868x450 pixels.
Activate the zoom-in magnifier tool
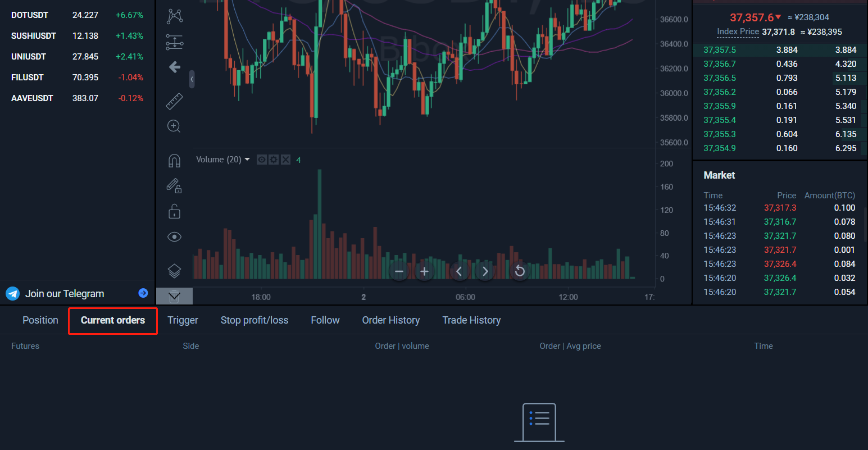pyautogui.click(x=174, y=126)
